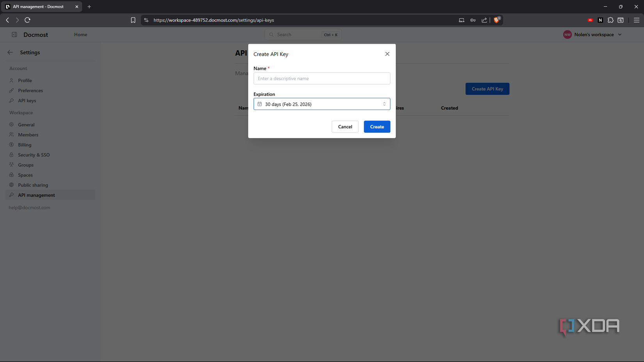
Task: Open the Expiration dropdown in the modal
Action: click(x=322, y=104)
